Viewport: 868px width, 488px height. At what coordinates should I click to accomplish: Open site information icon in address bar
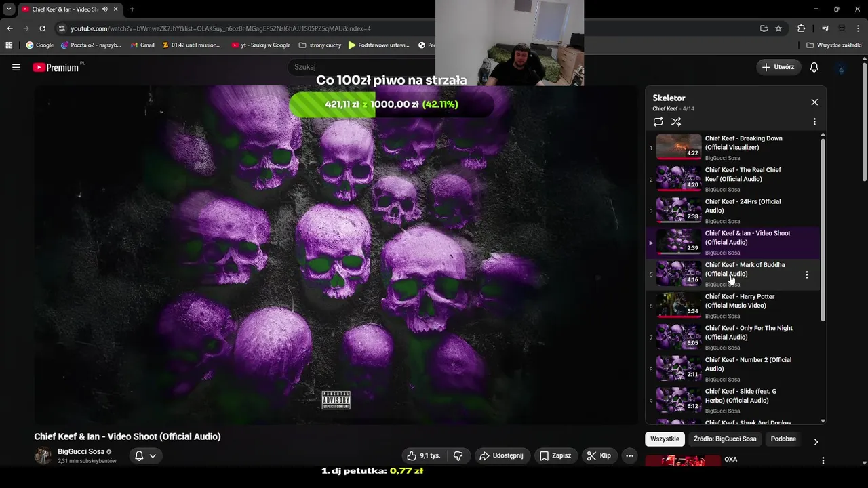pyautogui.click(x=62, y=28)
